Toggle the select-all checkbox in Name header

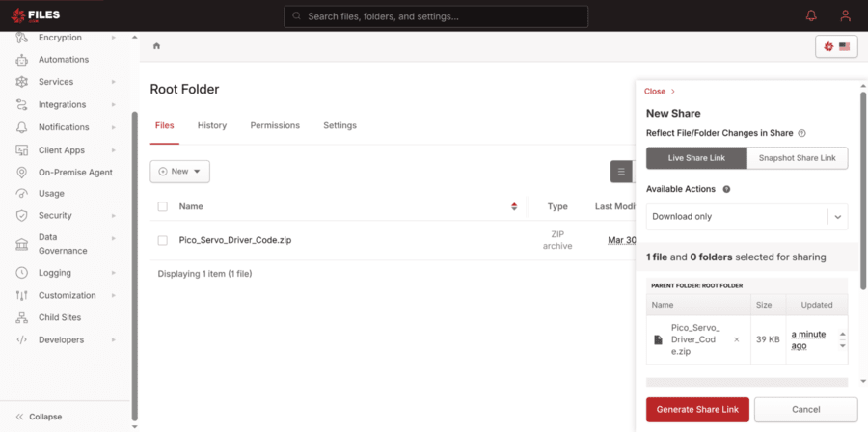(x=162, y=206)
